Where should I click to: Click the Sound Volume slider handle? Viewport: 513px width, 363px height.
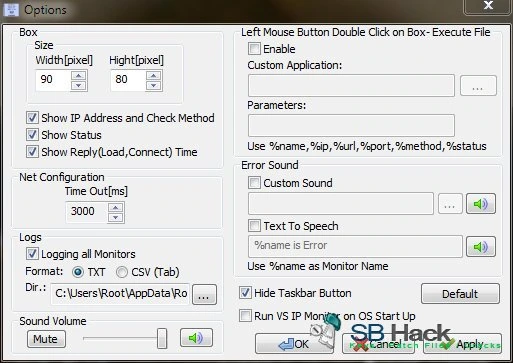(162, 338)
